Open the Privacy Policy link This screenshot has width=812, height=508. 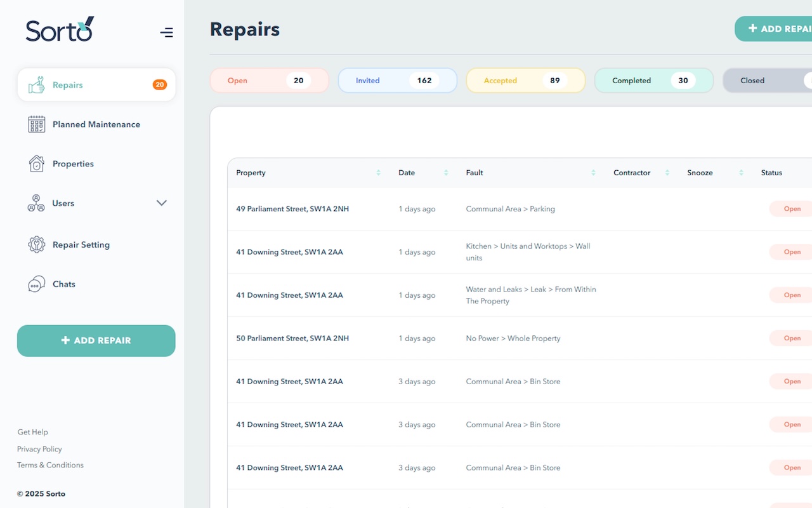click(x=39, y=449)
